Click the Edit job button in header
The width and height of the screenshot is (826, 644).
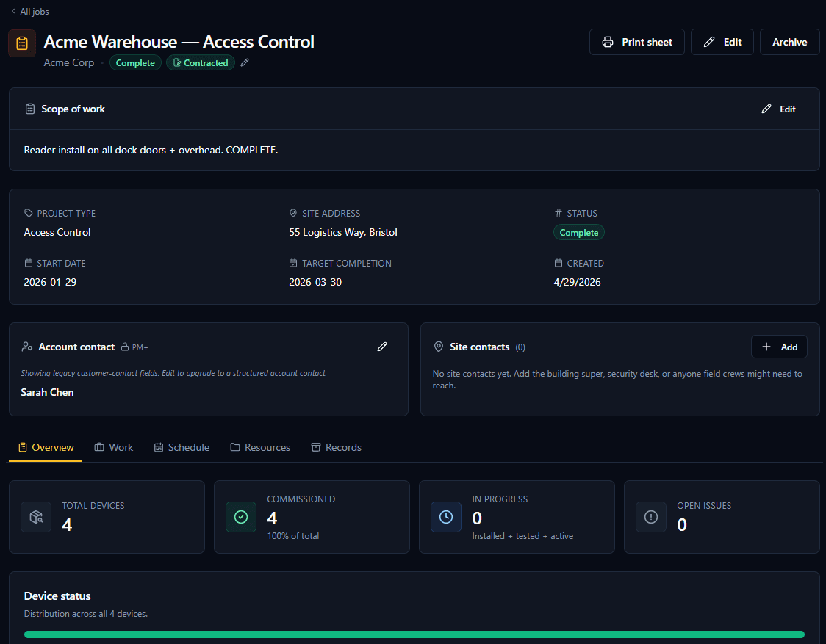point(722,42)
